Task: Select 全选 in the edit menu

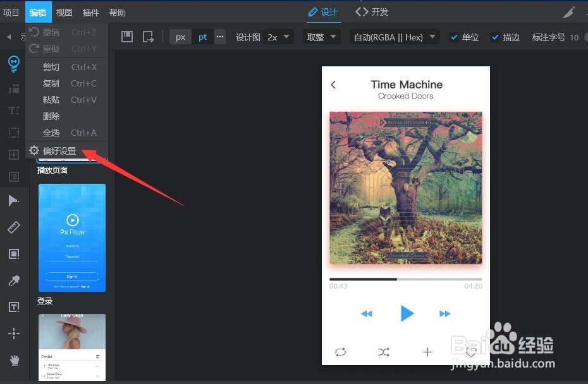Action: 67,133
